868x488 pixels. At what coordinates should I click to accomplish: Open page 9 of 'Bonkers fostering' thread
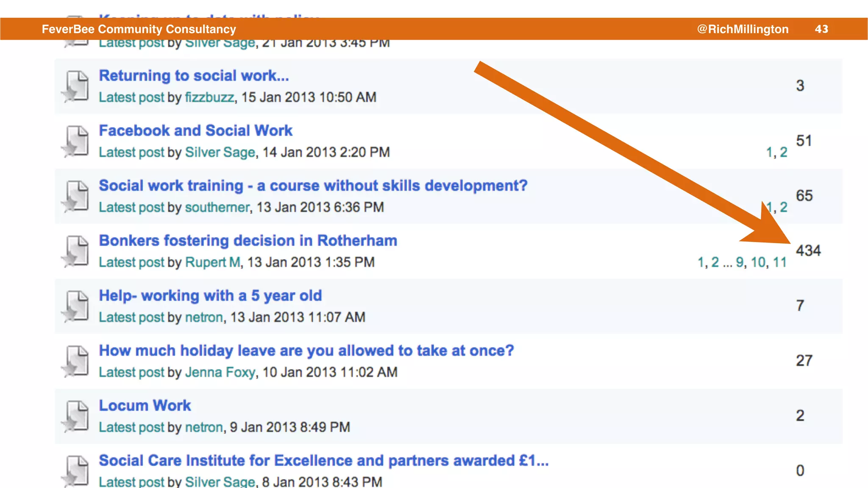(x=740, y=262)
